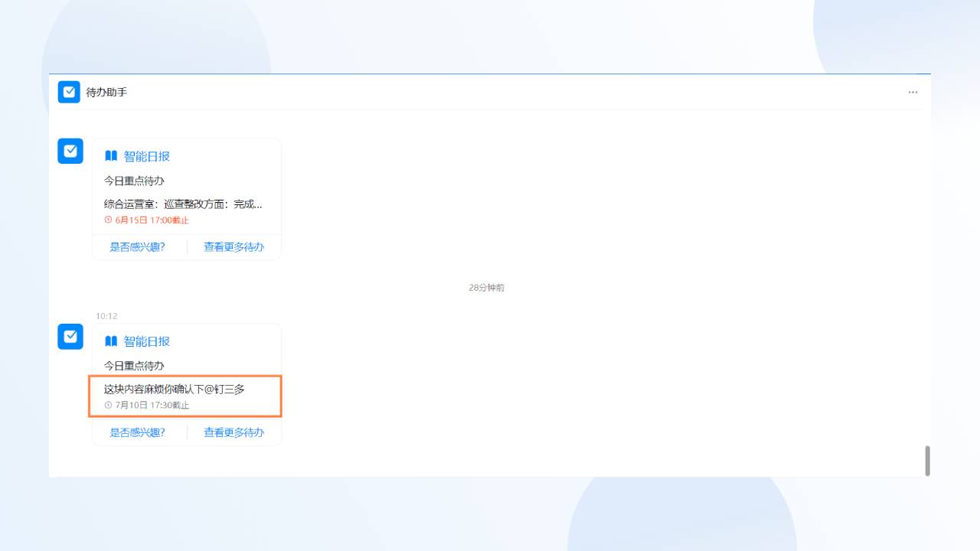Click the clock icon beside 7月10日 17:30截止
This screenshot has height=551, width=980.
(x=108, y=406)
